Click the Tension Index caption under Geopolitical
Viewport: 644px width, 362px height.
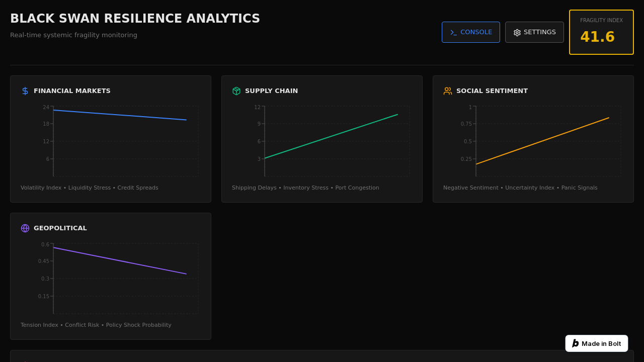point(39,325)
